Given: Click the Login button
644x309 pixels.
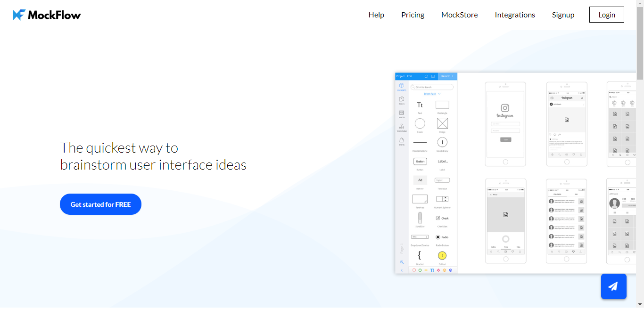Looking at the screenshot, I should (x=607, y=15).
